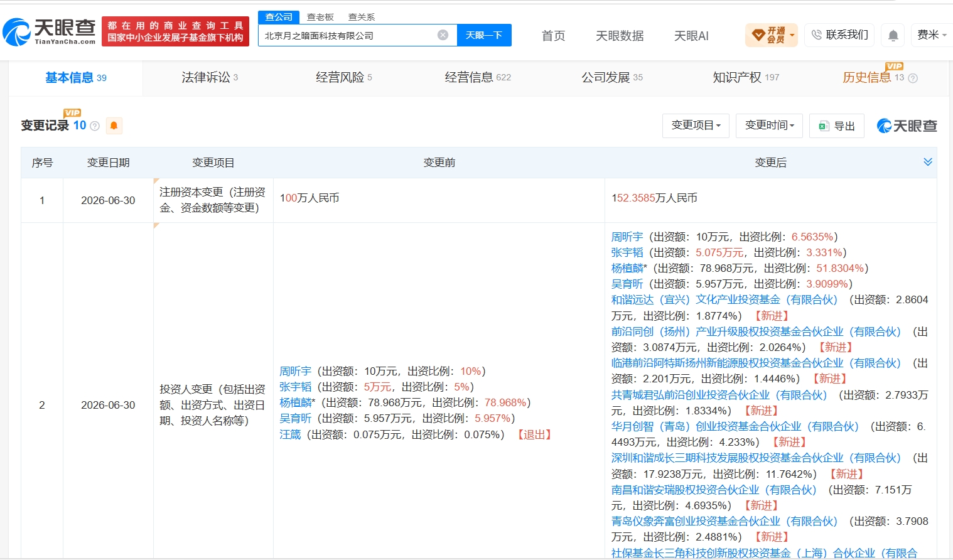Click the help icon next to 历史信息
This screenshot has width=953, height=560.
pyautogui.click(x=913, y=78)
